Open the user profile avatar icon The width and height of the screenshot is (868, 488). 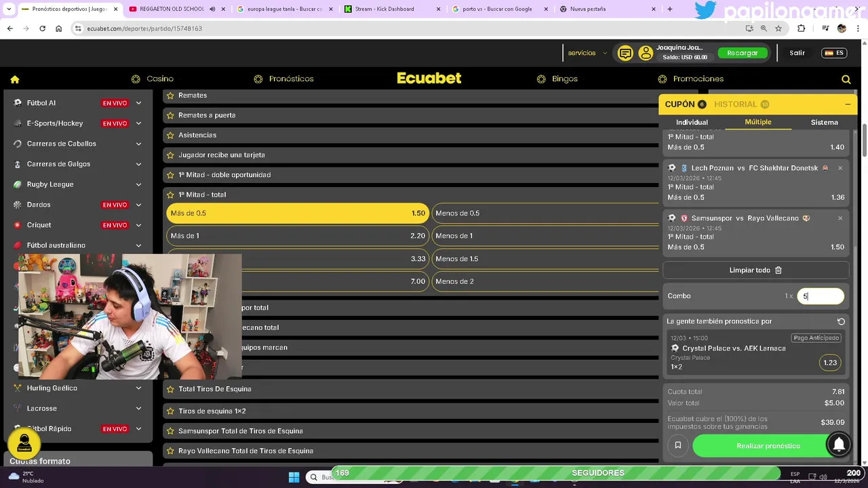point(646,53)
